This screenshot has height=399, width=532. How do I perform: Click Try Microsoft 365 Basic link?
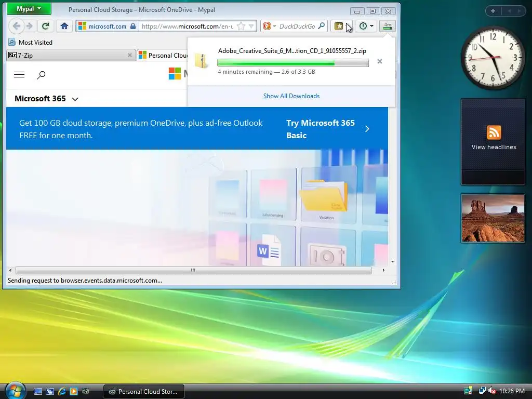tap(320, 129)
